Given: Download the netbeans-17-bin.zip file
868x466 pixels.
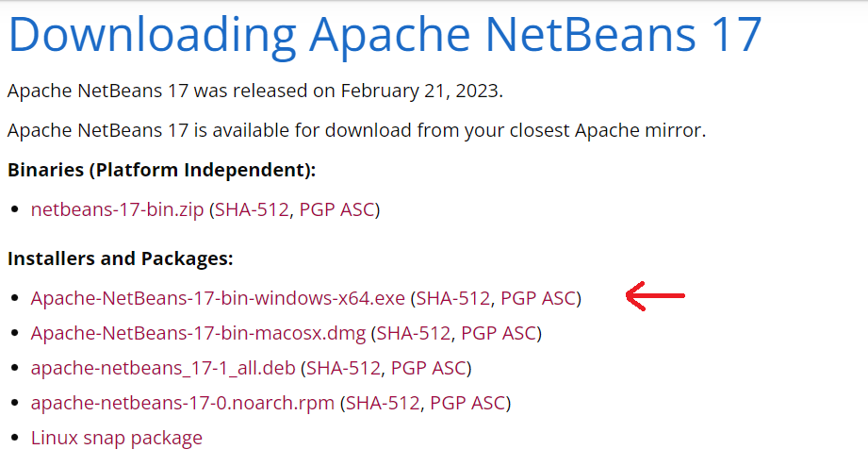Looking at the screenshot, I should tap(117, 209).
